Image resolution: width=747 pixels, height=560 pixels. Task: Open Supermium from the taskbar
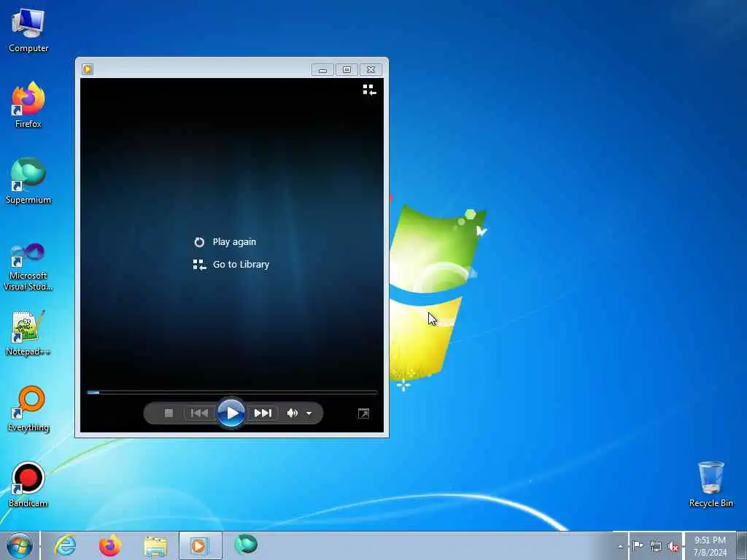click(x=246, y=545)
